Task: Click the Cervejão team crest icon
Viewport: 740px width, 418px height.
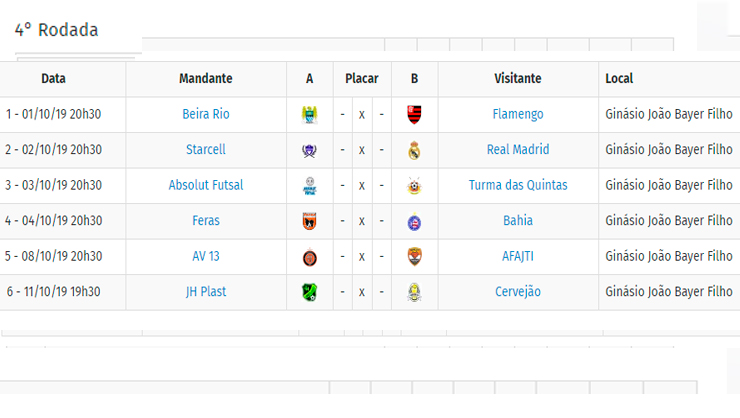Action: (x=414, y=293)
